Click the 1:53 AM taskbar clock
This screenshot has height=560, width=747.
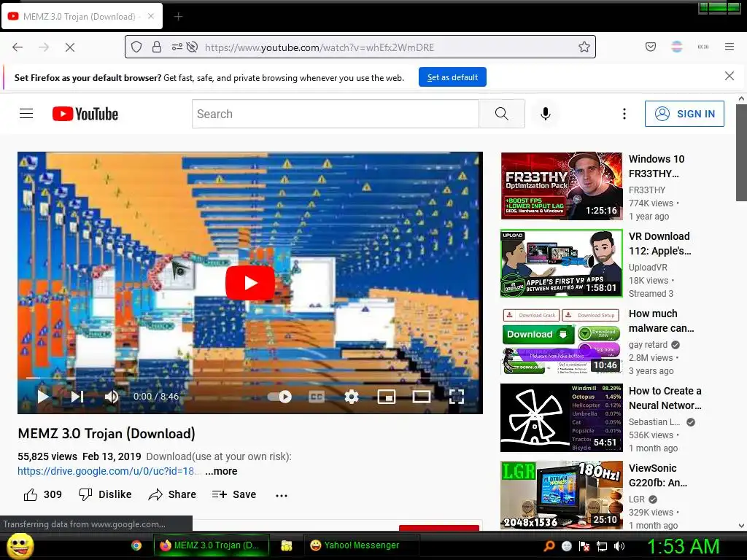pos(683,546)
